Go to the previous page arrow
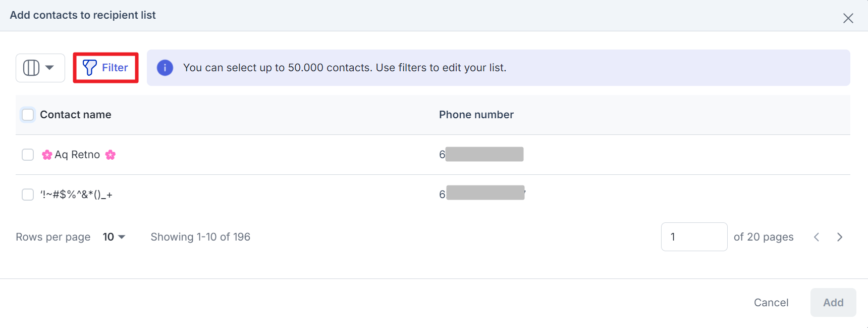Screen dimensions: 868x328 click(x=817, y=237)
